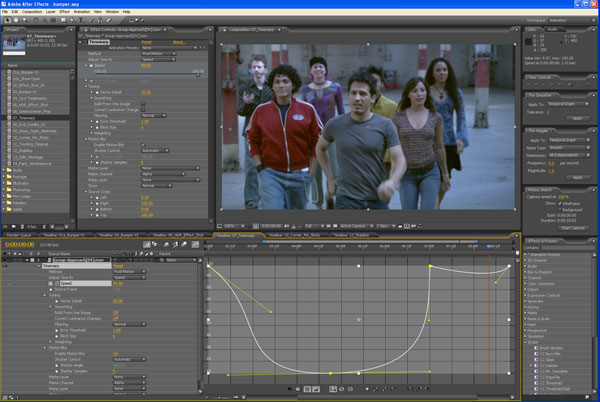600x402 pixels.
Task: Open the Composition menu
Action: click(32, 12)
